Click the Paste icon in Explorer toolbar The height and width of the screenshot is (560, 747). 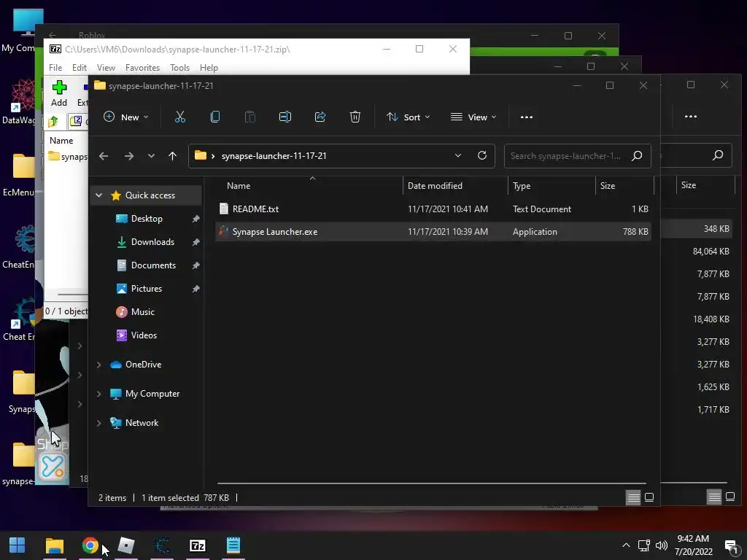coord(249,117)
